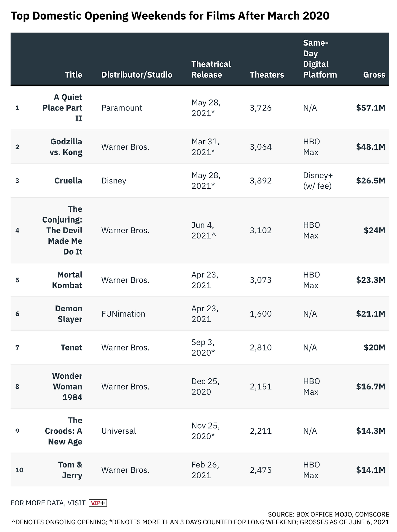Image resolution: width=397 pixels, height=532 pixels.
Task: Click the Same-Day Digital Platform header
Action: (x=320, y=59)
